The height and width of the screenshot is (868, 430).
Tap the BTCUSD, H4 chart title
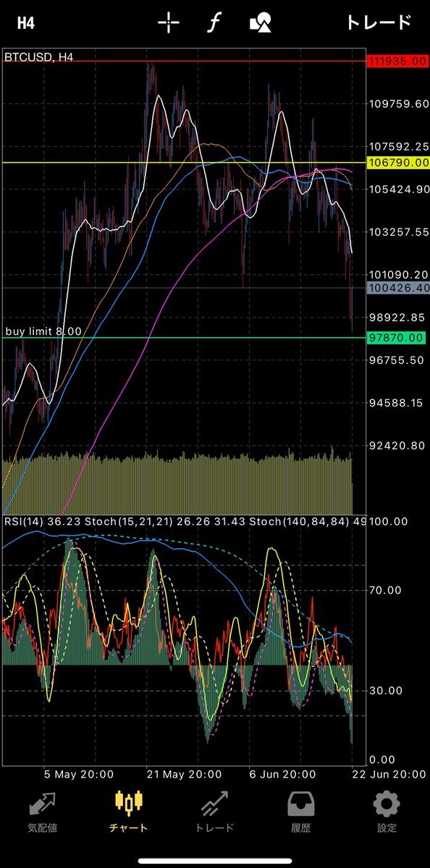(x=38, y=56)
